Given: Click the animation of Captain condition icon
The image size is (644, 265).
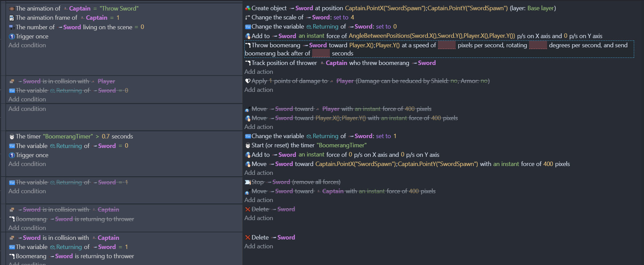Looking at the screenshot, I should pyautogui.click(x=12, y=9).
